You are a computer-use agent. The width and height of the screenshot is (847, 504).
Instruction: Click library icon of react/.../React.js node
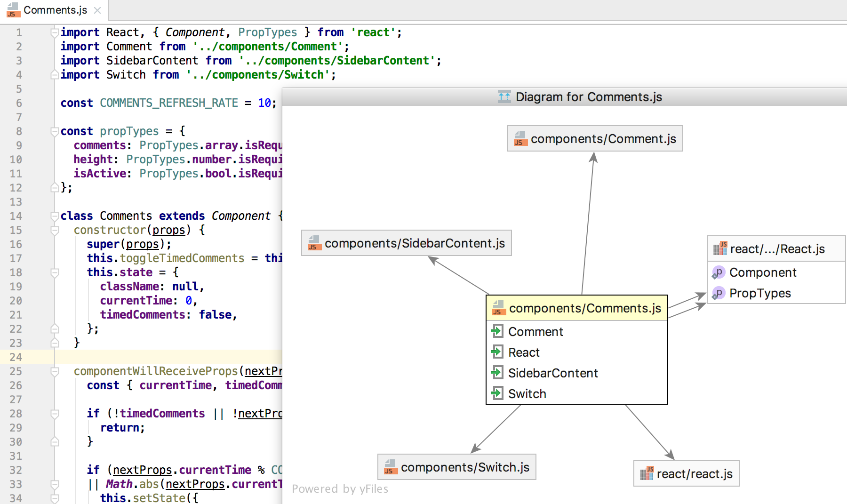pos(720,248)
